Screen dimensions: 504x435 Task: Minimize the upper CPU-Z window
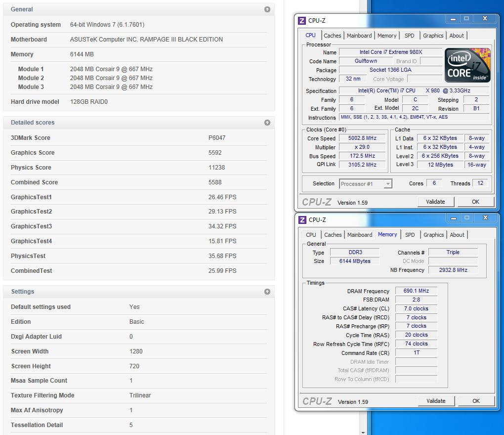(453, 19)
